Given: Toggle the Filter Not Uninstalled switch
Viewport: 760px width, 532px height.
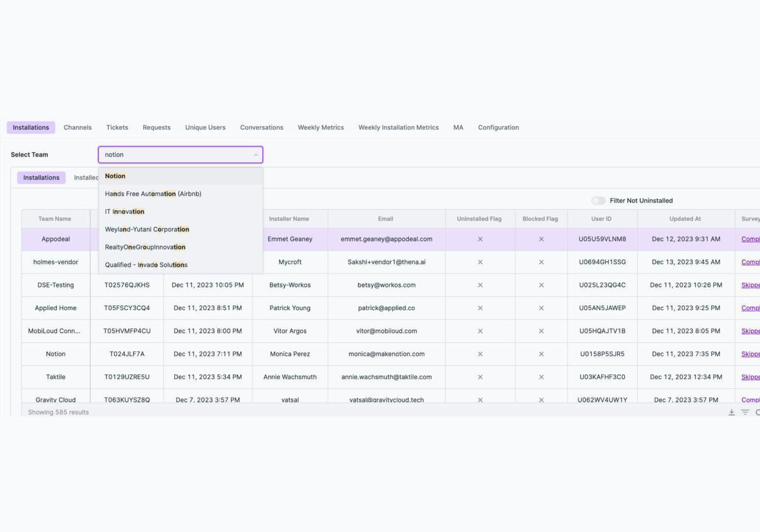Looking at the screenshot, I should [598, 201].
